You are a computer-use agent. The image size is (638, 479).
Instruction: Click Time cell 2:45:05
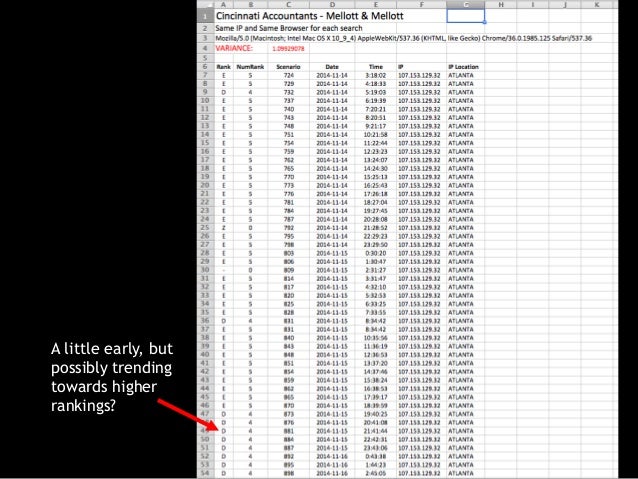coord(376,473)
